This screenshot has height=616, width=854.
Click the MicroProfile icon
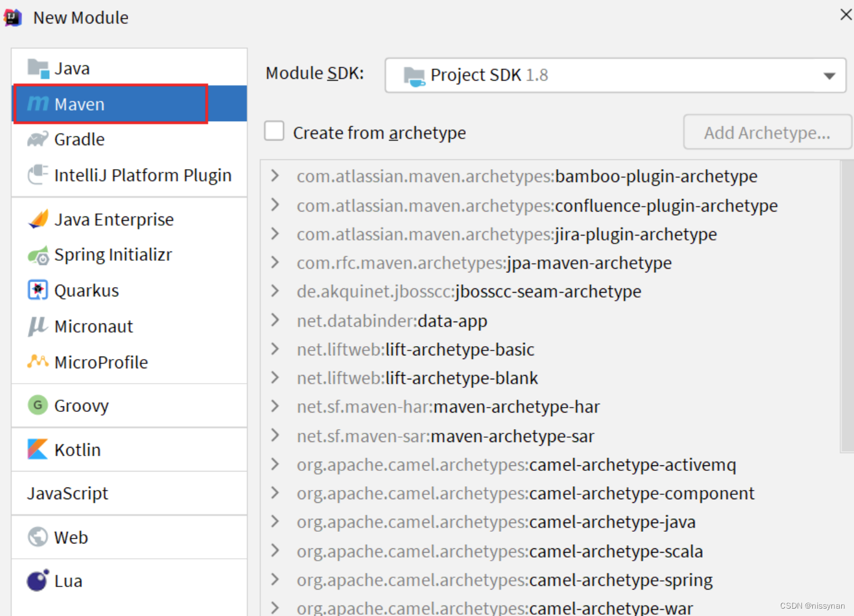click(x=38, y=361)
